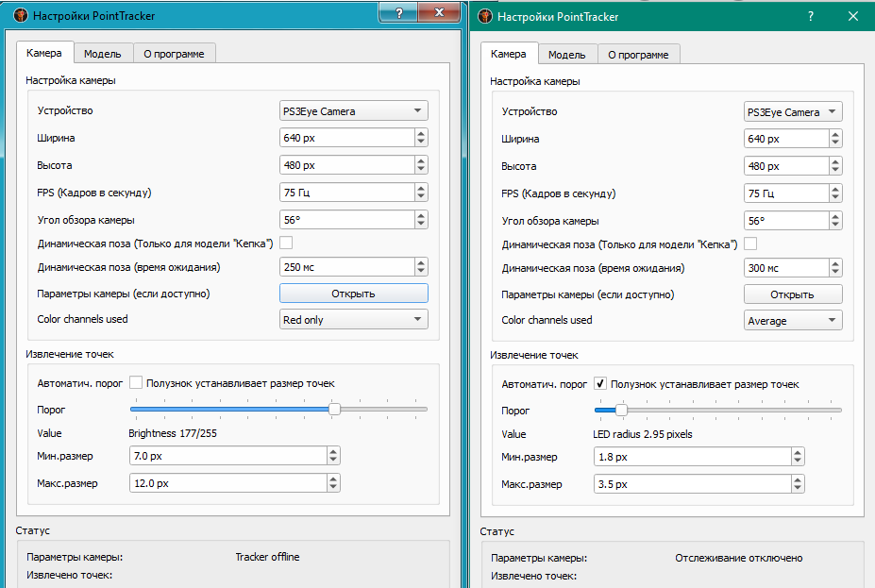The height and width of the screenshot is (588, 875).
Task: Uncheck the ticked automatic threshold checkbox
Action: pos(600,384)
